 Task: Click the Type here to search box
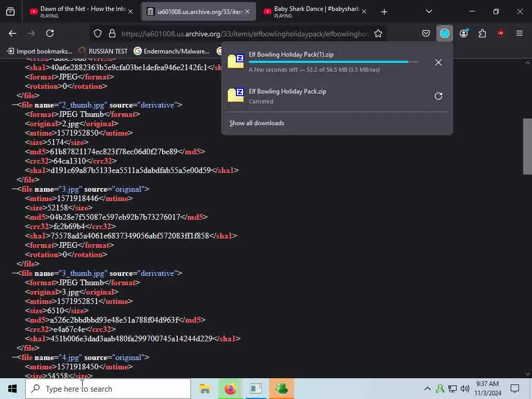pyautogui.click(x=108, y=389)
